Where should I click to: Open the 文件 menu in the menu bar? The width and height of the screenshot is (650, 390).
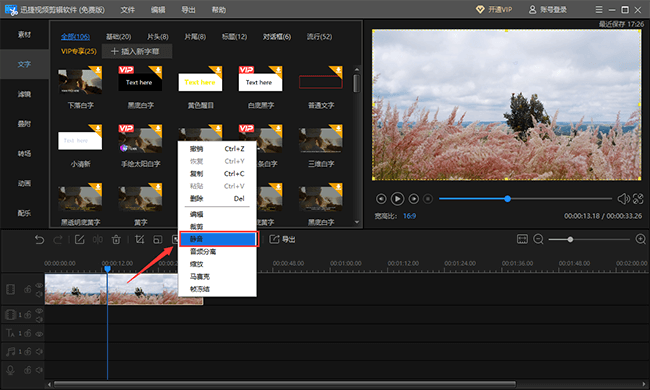pos(128,10)
